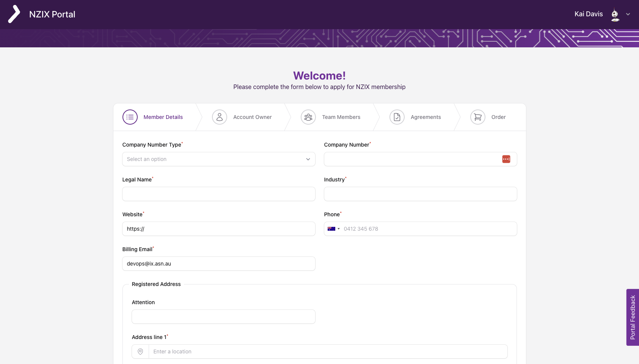
Task: Go to the Account Owner step
Action: tap(253, 117)
